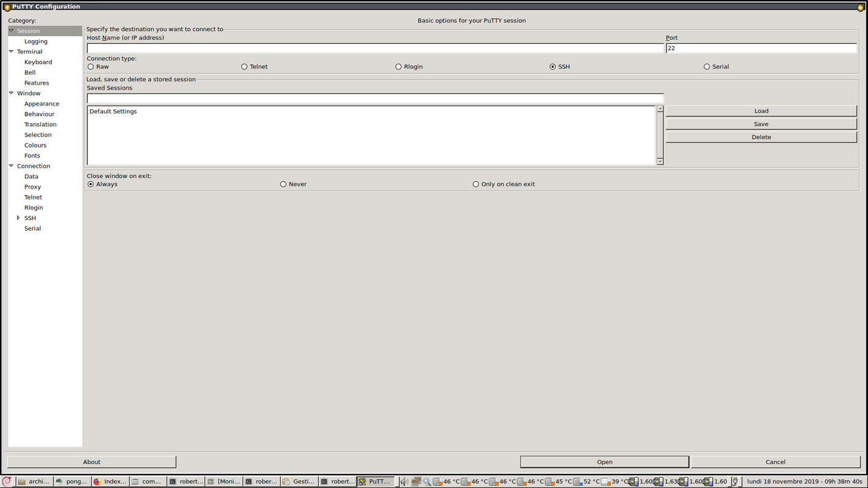
Task: Click the network computers tray icon
Action: pyautogui.click(x=416, y=481)
